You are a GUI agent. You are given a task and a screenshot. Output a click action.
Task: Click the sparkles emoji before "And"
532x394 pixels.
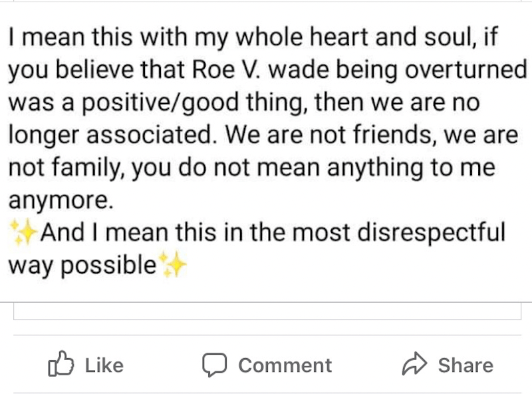pos(23,232)
